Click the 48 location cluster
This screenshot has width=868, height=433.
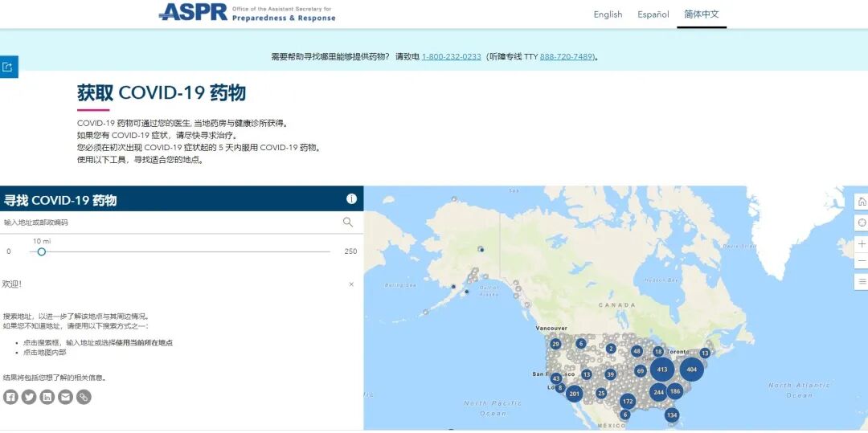(x=637, y=351)
